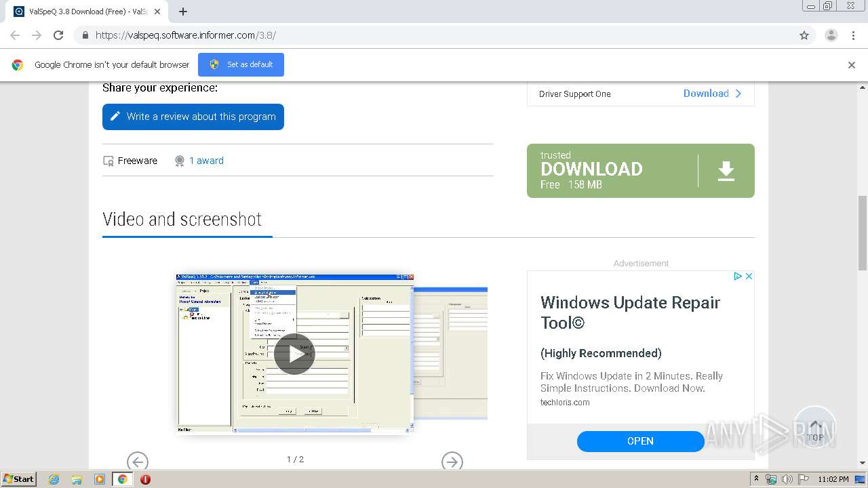This screenshot has height=488, width=868.
Task: Click the volume speaker tray icon
Action: pyautogui.click(x=787, y=479)
